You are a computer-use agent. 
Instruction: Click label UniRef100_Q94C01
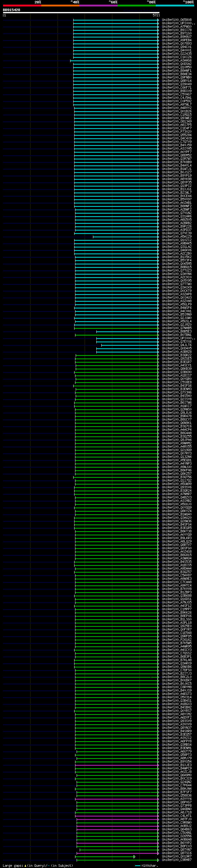[x=176, y=47]
